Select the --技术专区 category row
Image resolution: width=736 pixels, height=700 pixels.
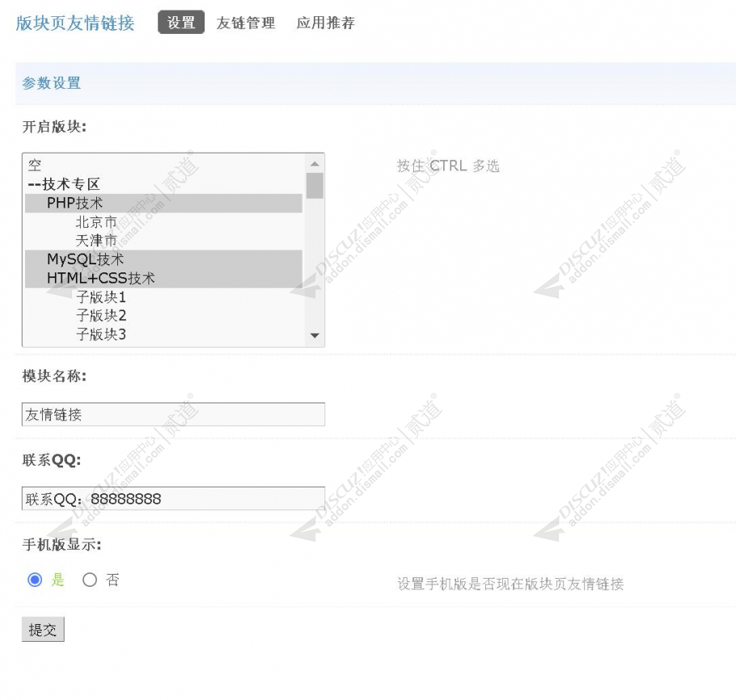point(163,184)
